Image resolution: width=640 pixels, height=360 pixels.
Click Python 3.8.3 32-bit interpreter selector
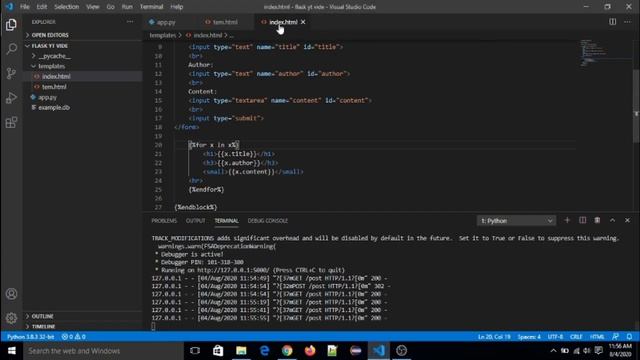tap(30, 337)
